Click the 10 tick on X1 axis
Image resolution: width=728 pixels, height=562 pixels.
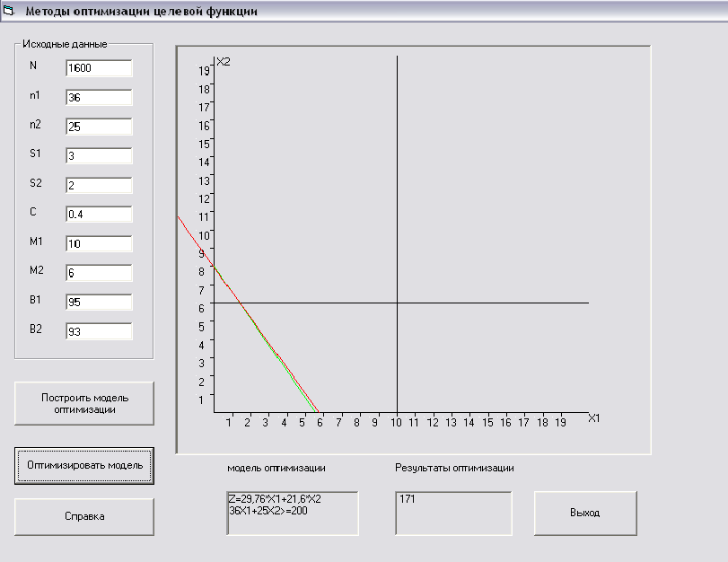[x=396, y=423]
